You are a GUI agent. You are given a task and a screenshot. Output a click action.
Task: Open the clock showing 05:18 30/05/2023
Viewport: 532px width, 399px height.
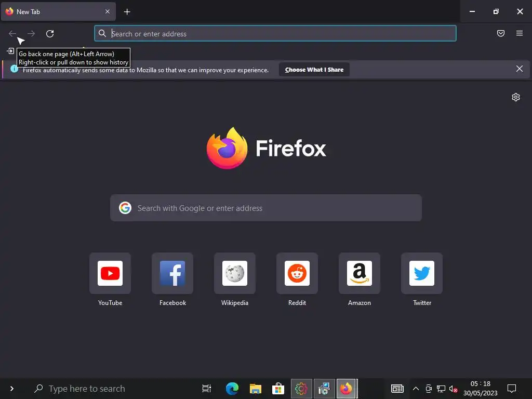[480, 389]
